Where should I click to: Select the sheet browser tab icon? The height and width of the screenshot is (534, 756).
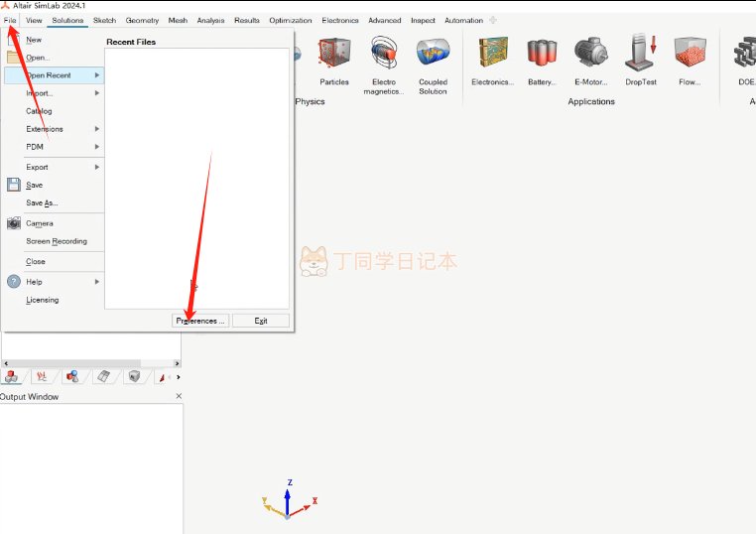tap(103, 377)
